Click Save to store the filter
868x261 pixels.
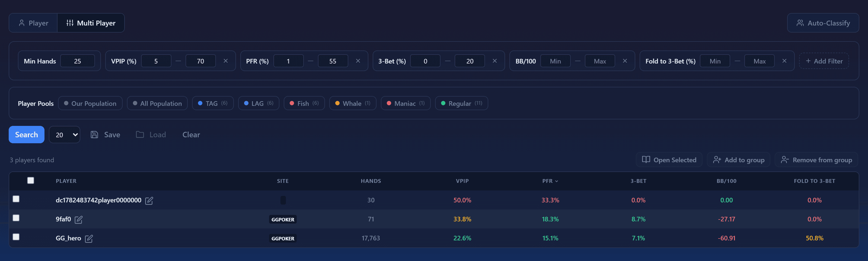click(106, 135)
